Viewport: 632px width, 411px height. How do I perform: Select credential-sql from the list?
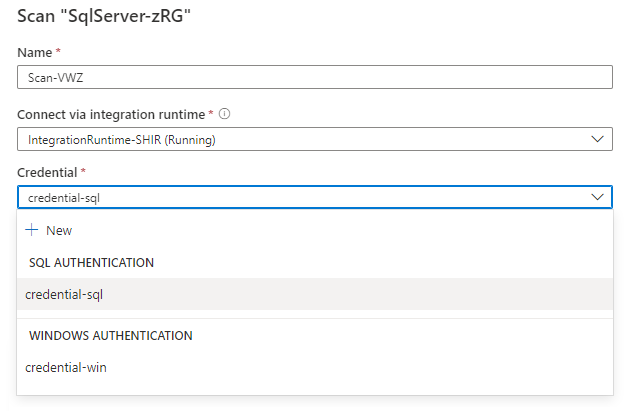click(65, 294)
